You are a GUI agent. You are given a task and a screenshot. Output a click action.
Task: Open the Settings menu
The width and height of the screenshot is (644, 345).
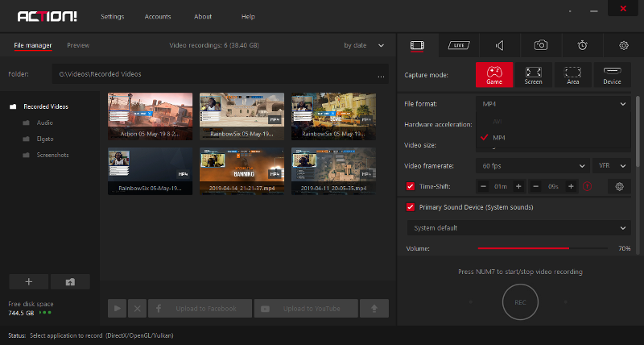(x=112, y=16)
